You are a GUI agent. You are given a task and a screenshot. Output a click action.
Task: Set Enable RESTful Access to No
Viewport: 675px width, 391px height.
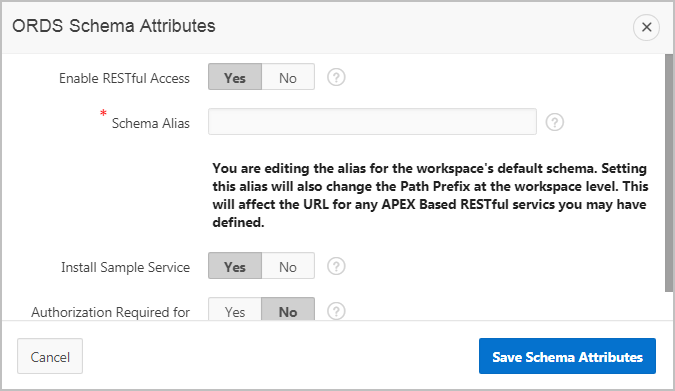click(x=288, y=77)
